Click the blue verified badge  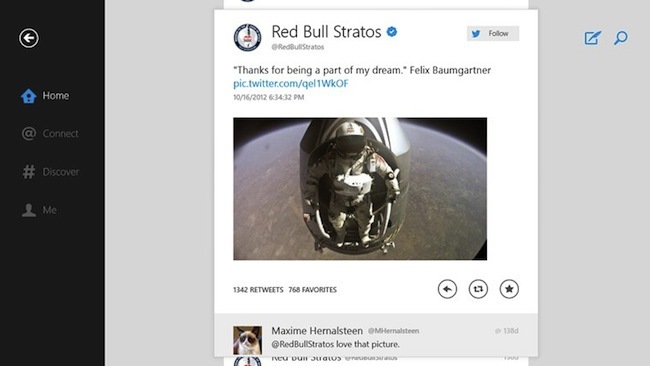[x=392, y=32]
